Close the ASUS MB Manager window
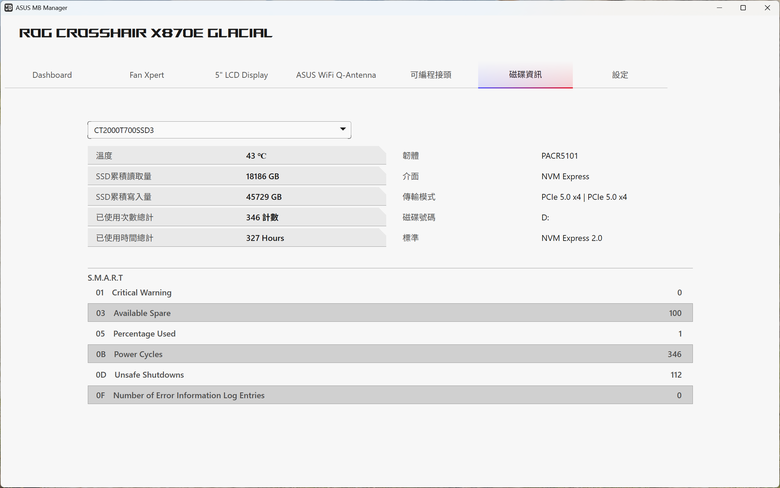This screenshot has width=780, height=488. click(x=767, y=7)
